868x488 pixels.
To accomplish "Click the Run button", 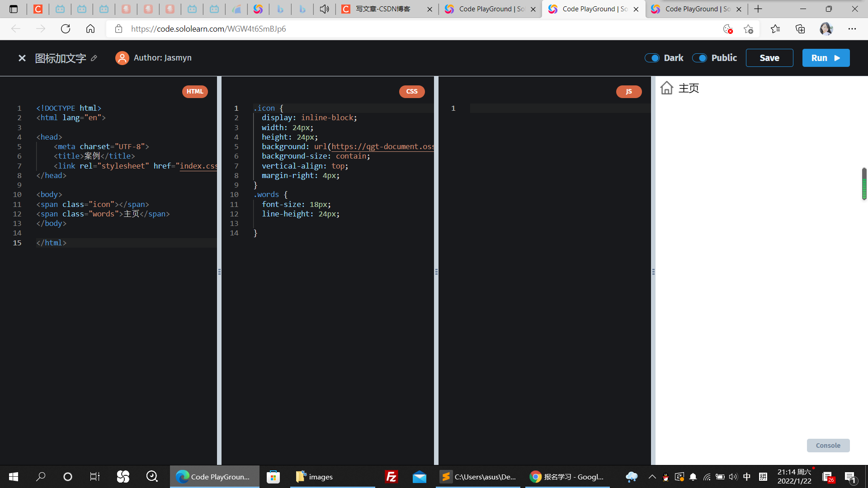I will point(826,58).
